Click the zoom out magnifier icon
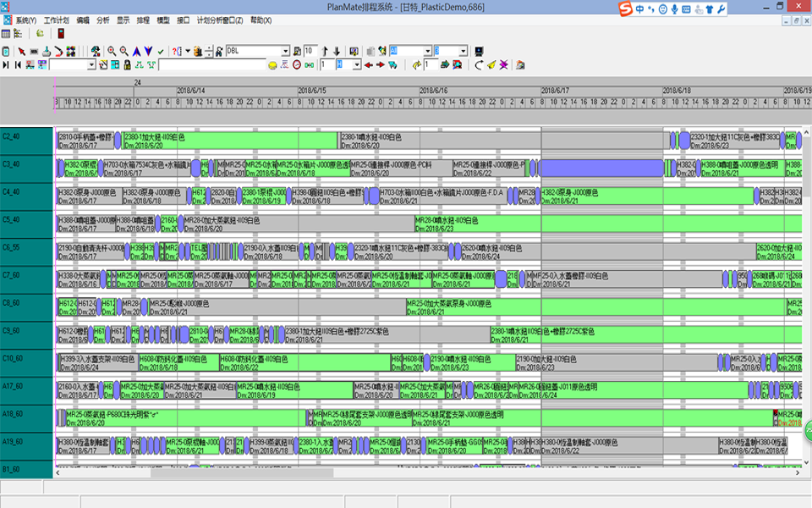Screen dimensions: 812x508 pyautogui.click(x=124, y=52)
